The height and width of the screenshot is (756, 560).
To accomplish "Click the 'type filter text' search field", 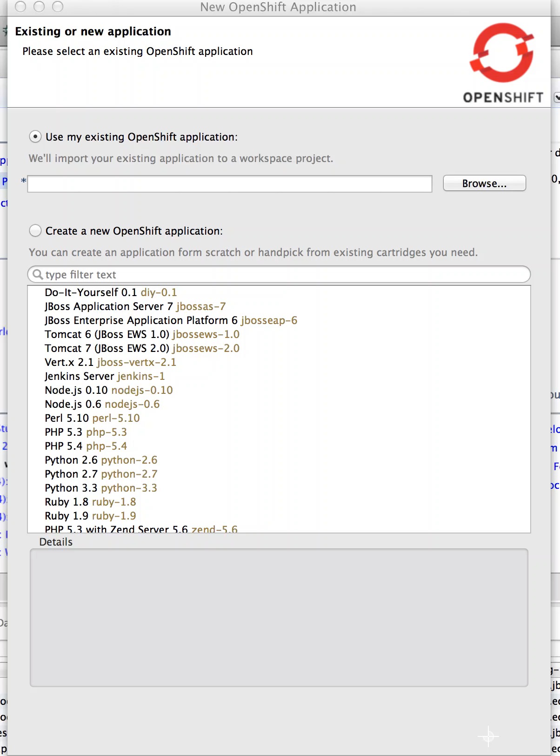I will click(x=284, y=275).
